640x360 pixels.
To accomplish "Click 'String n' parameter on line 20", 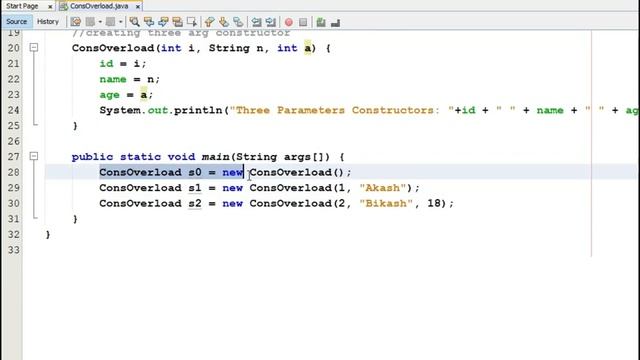I will coord(236,48).
